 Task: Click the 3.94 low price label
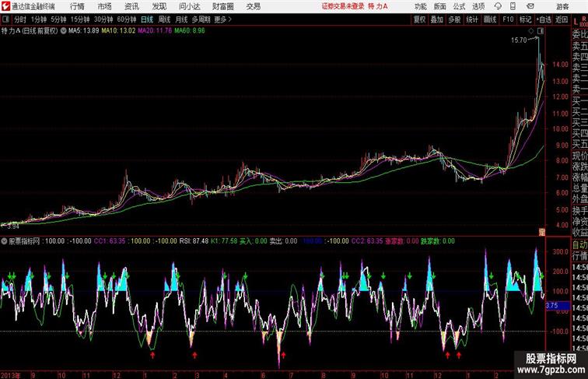tap(13, 226)
